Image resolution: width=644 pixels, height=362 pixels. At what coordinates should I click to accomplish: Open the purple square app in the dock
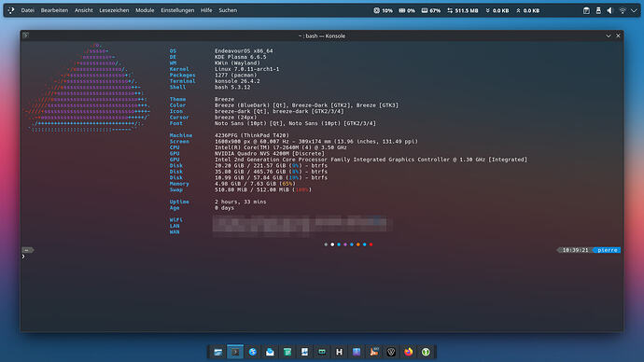click(357, 352)
